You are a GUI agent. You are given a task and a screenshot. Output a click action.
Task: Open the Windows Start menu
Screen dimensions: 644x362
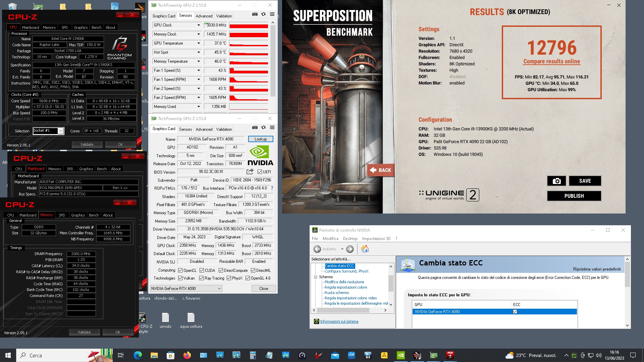pyautogui.click(x=8, y=355)
